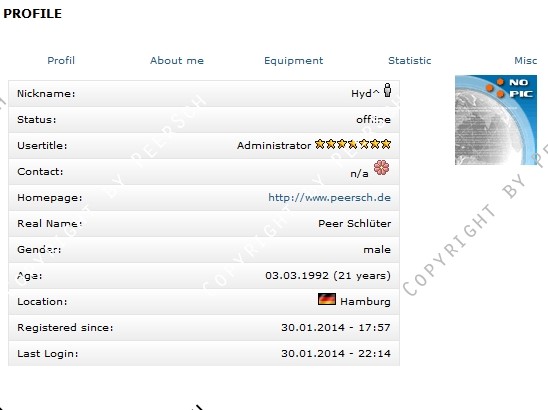Click the Registered since date value
This screenshot has width=548, height=410.
336,328
